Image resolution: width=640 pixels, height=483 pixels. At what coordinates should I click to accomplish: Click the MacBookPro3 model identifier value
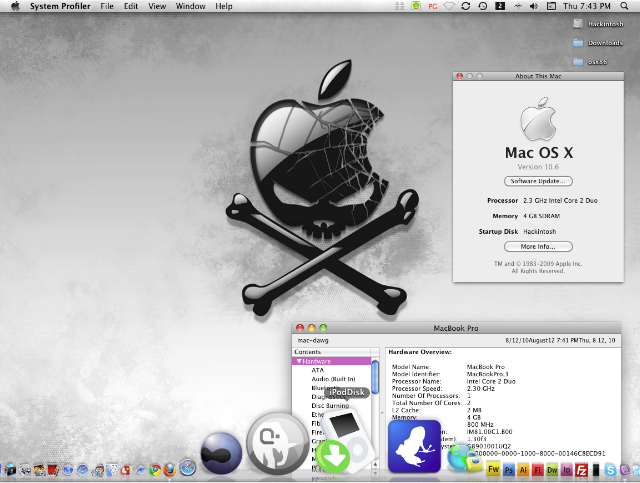[x=488, y=374]
